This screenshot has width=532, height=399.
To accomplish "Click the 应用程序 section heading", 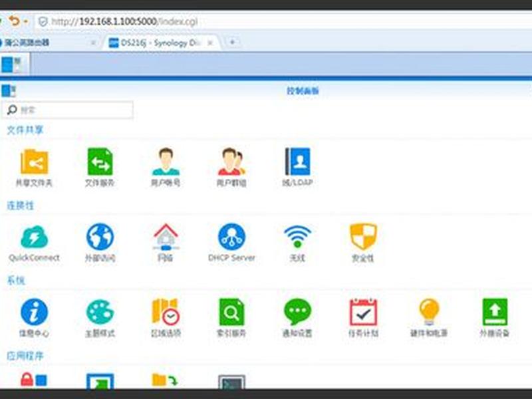I will click(25, 356).
